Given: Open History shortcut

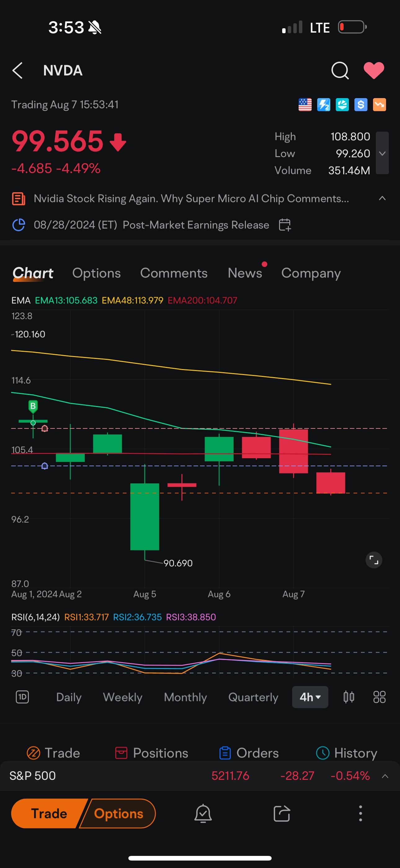Looking at the screenshot, I should click(x=346, y=753).
